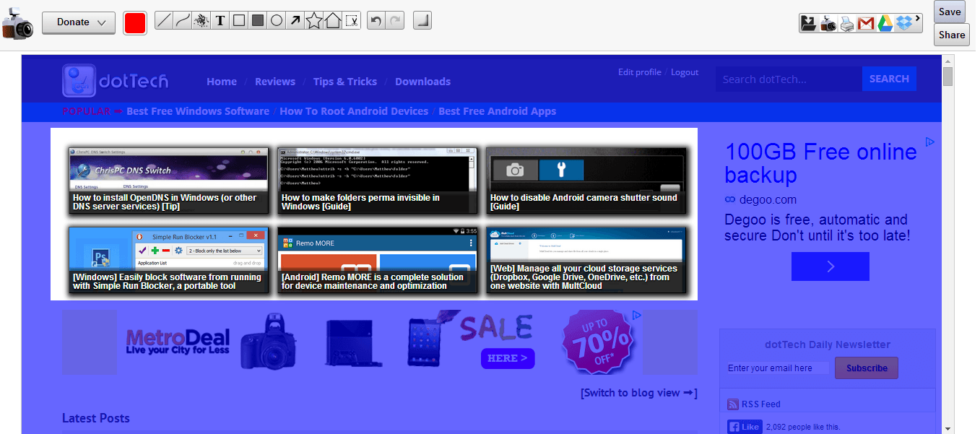The image size is (980, 434).
Task: Open the perma invisible folders article thumbnail
Action: pos(377,181)
